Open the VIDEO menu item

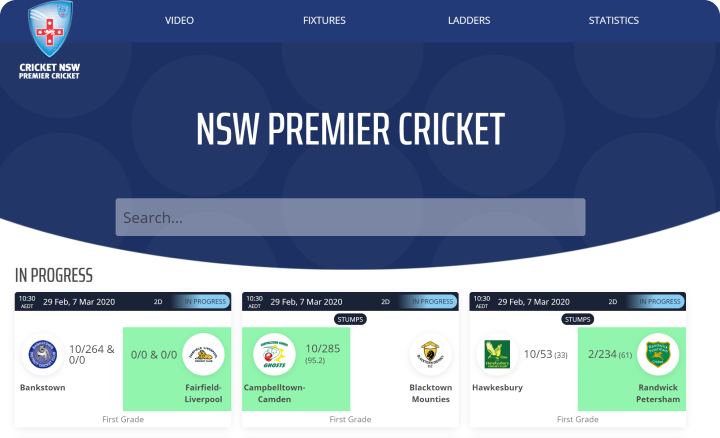[179, 20]
